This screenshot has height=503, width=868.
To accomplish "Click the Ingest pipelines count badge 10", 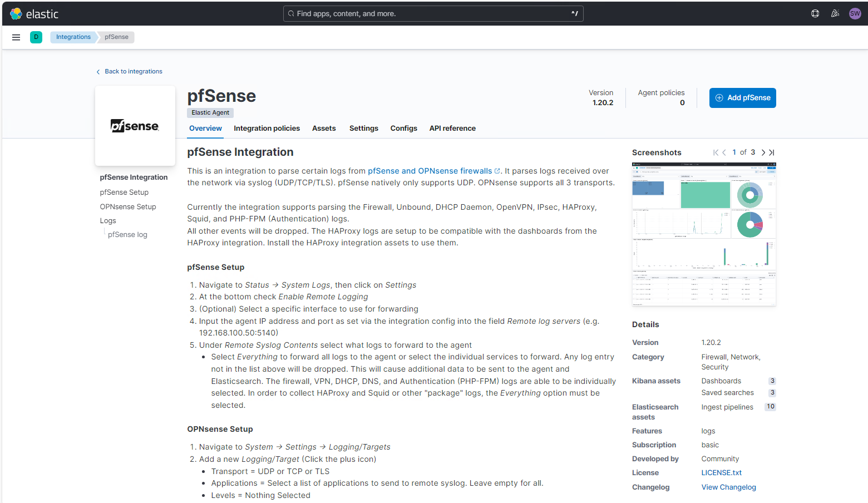I will [771, 407].
